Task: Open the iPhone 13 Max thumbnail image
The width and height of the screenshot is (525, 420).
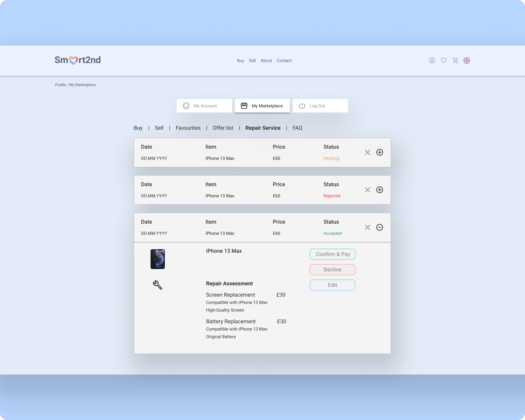Action: pos(157,259)
